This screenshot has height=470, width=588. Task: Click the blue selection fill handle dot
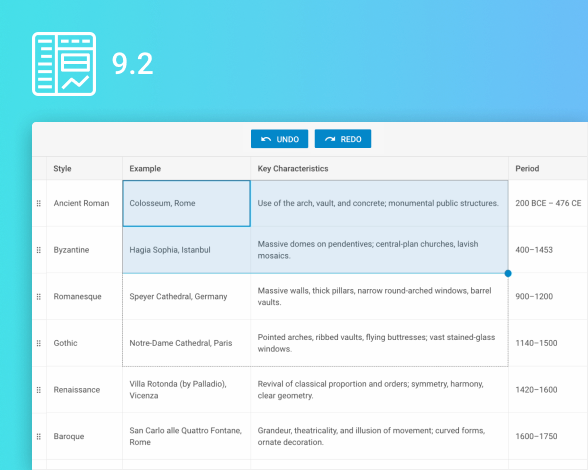pyautogui.click(x=508, y=273)
